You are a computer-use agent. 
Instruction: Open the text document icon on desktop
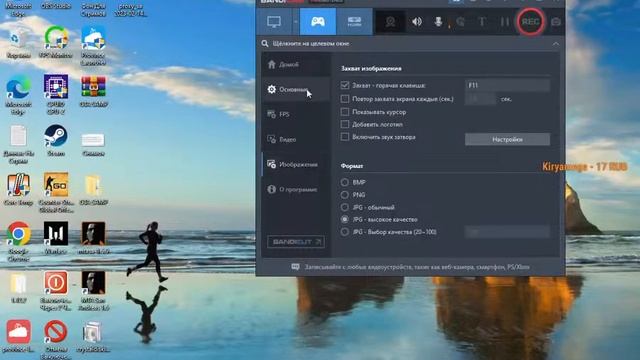pyautogui.click(x=18, y=144)
